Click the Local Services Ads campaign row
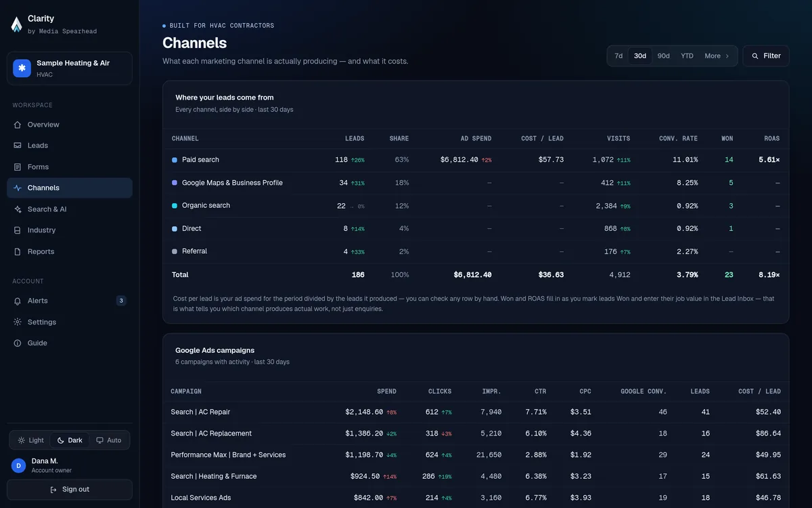This screenshot has height=508, width=812. coord(476,498)
